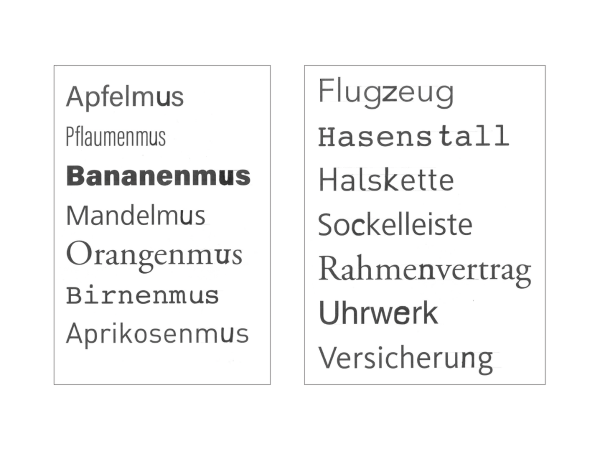The height and width of the screenshot is (450, 600).
Task: Click the capital B in Bananenmus
Action: click(x=76, y=176)
